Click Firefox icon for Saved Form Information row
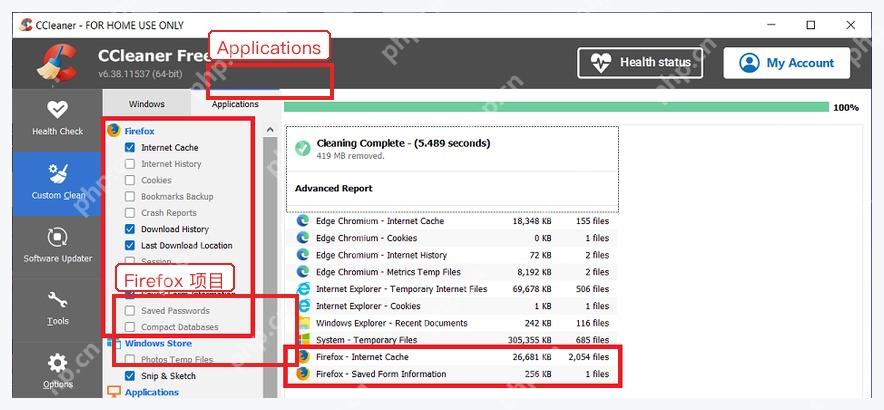Viewport: 884px width, 410px height. 303,373
